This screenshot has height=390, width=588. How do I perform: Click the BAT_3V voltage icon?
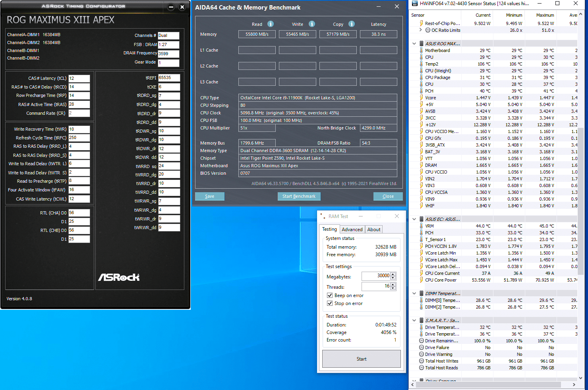421,152
